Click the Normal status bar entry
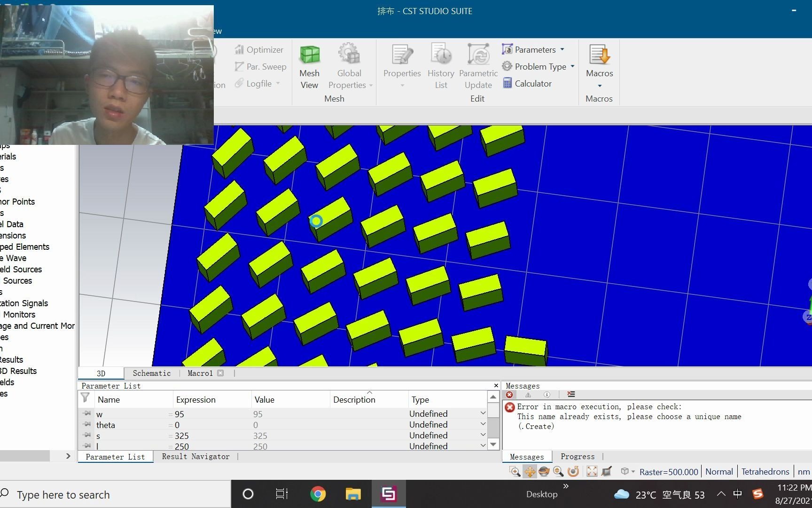Viewport: 812px width, 508px height. (x=719, y=472)
